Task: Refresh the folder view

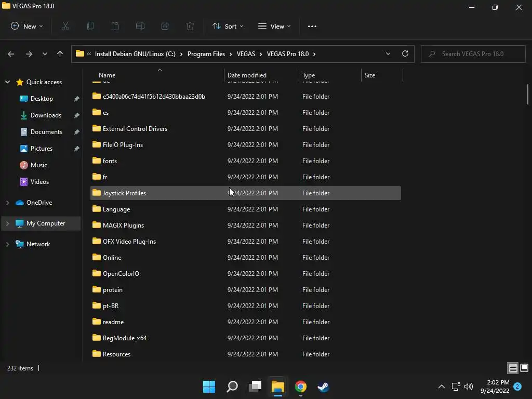Action: 405,54
